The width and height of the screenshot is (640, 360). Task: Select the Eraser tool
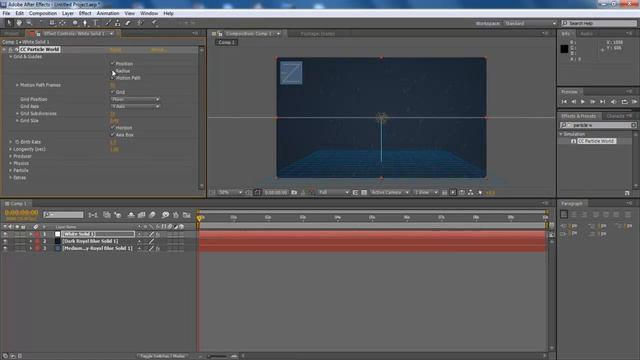[128, 23]
